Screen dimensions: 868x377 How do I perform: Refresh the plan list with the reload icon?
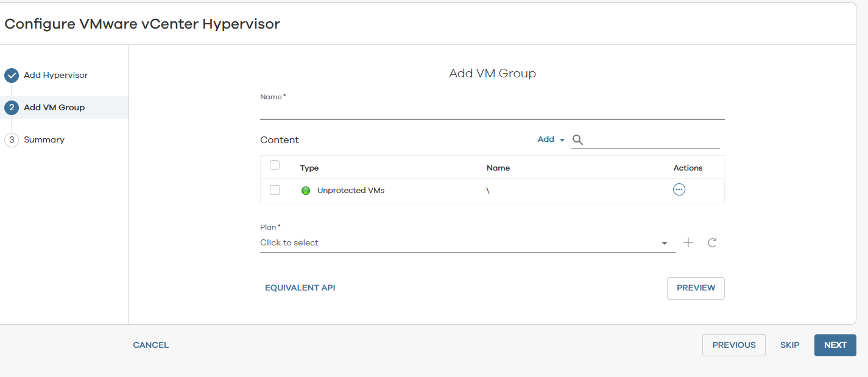[711, 242]
